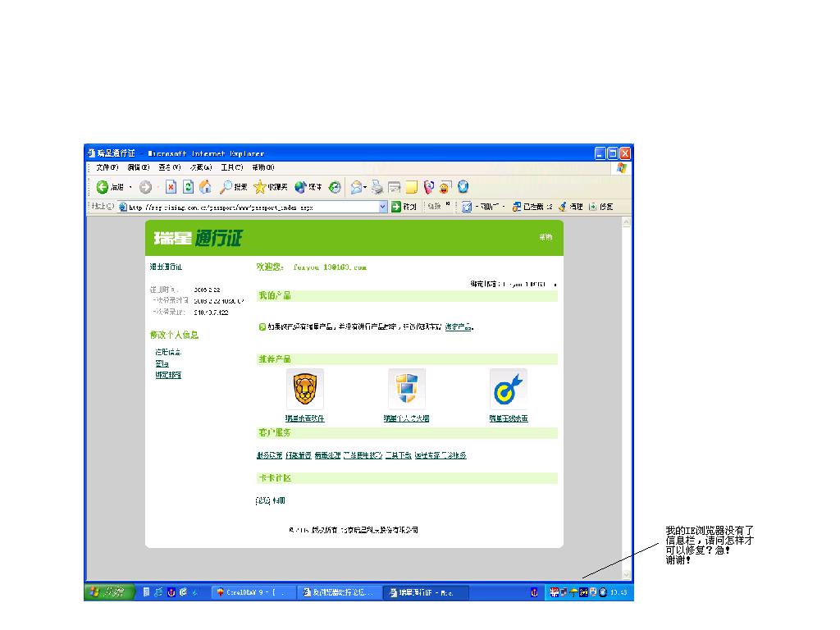Click the Refresh page icon
Image resolution: width=840 pixels, height=630 pixels.
[x=188, y=186]
